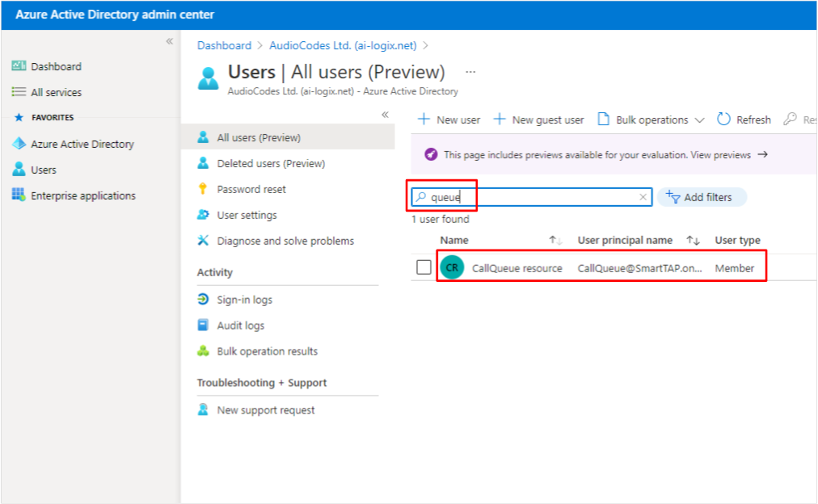Click the large Users header person icon
Screen dimensions: 818x504
click(x=209, y=78)
